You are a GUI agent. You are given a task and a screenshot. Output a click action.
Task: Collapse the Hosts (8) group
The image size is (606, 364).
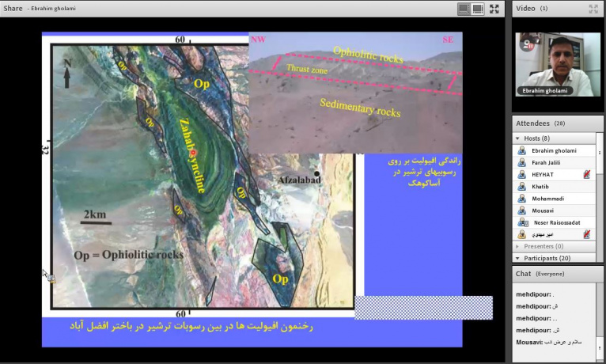coord(518,138)
